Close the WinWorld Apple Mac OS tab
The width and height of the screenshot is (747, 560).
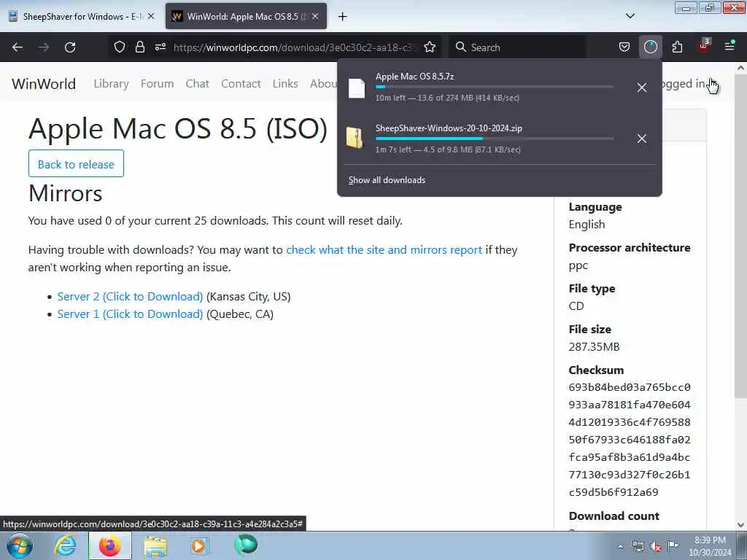coord(315,16)
